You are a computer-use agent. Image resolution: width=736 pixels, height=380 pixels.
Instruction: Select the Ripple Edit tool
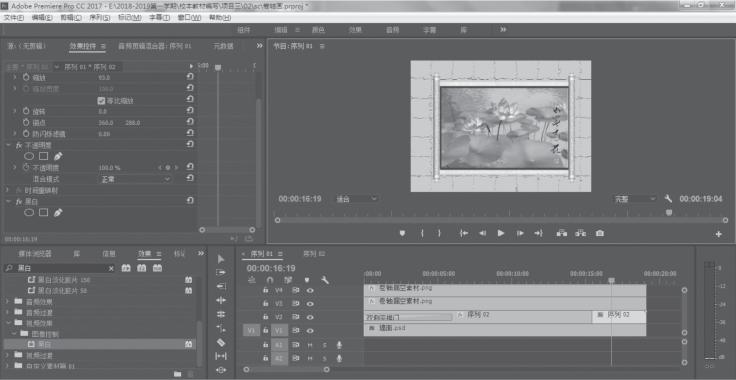(221, 300)
